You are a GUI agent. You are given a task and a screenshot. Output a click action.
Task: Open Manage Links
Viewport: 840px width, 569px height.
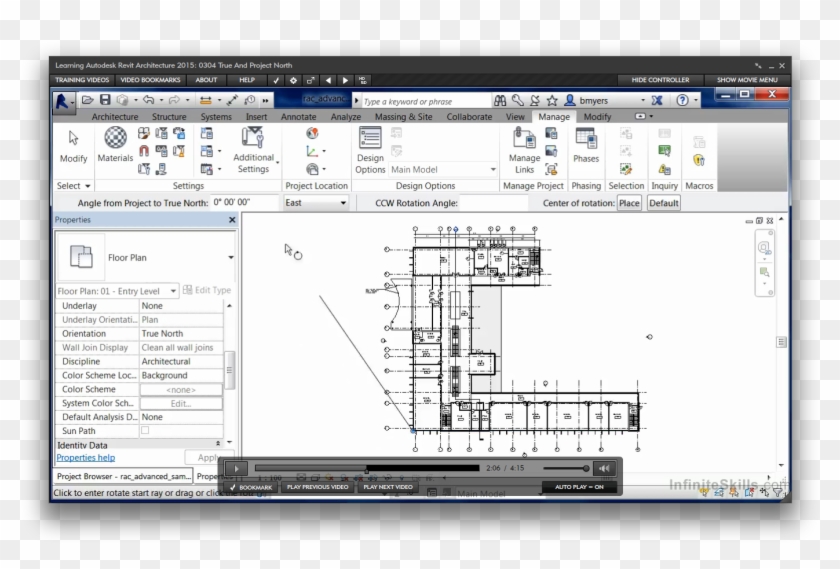tap(524, 150)
